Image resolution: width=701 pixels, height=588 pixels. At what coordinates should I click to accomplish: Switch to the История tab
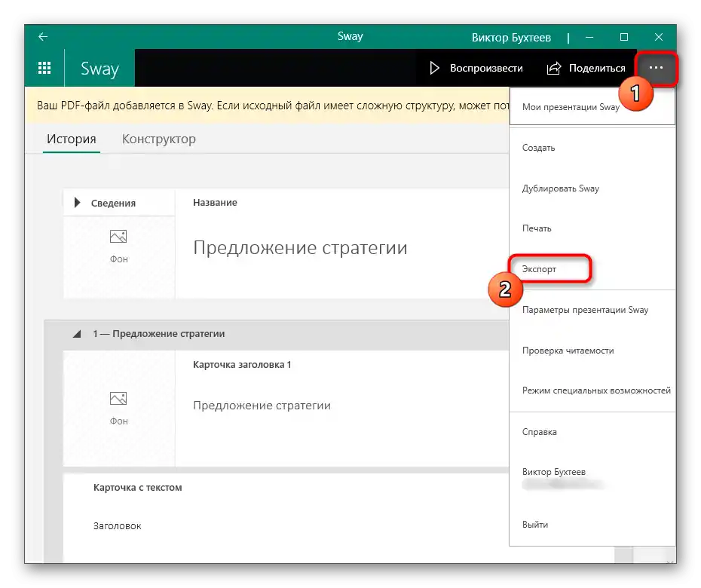tap(72, 139)
